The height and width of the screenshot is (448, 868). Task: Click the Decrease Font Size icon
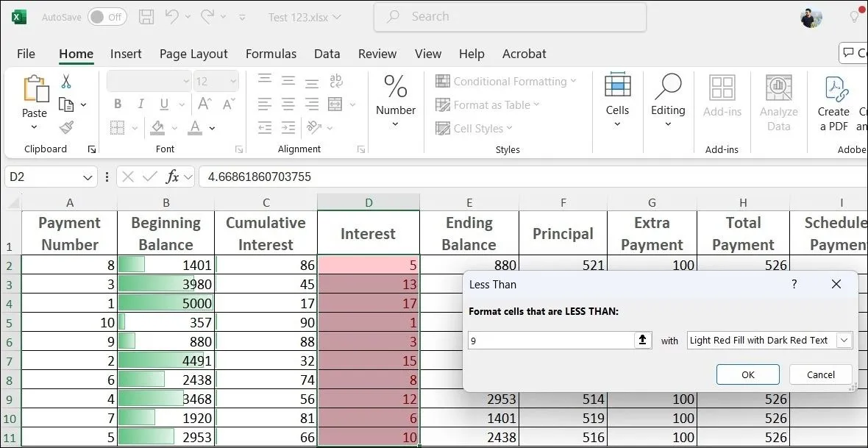[229, 104]
